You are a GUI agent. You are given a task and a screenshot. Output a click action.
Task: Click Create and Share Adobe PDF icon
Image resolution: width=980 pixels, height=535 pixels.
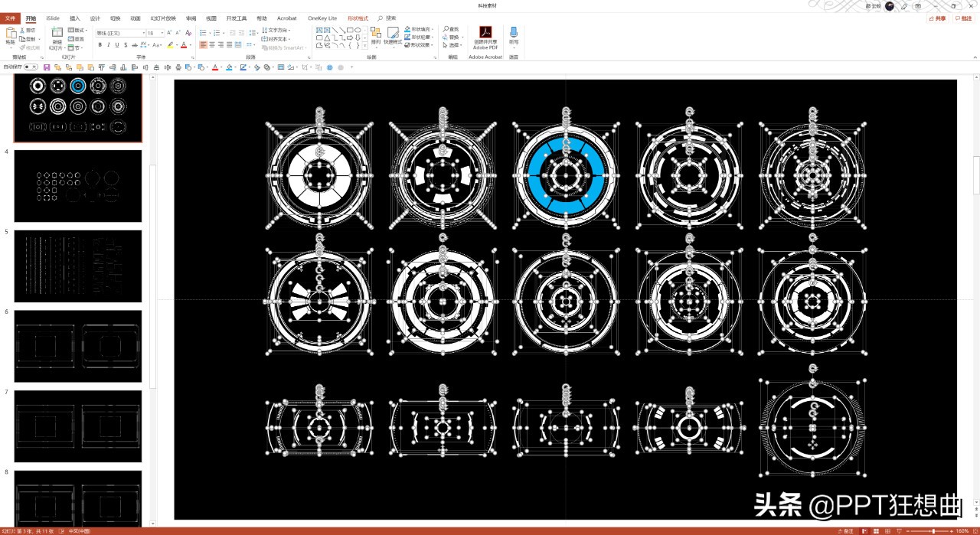485,32
